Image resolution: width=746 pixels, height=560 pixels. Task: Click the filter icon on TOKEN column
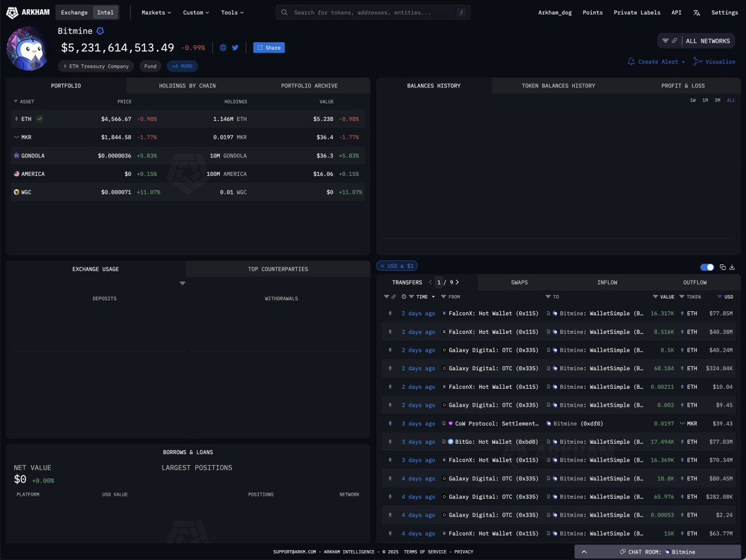tap(682, 297)
